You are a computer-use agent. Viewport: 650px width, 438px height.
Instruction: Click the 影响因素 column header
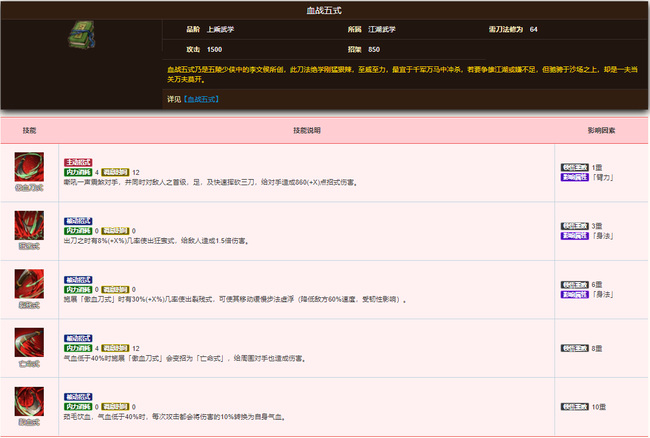pos(601,131)
